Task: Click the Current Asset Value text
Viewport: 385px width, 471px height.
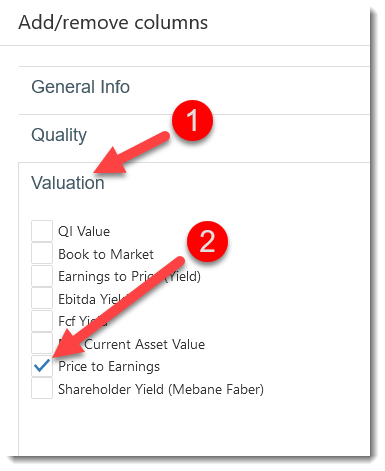Action: coord(145,344)
